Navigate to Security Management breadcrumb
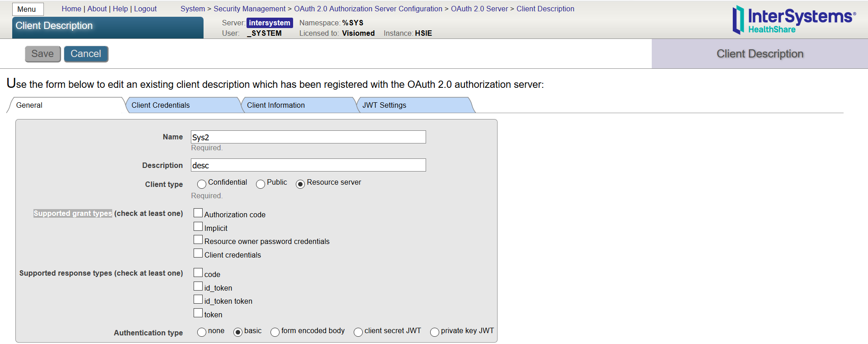The height and width of the screenshot is (344, 868). pos(250,9)
